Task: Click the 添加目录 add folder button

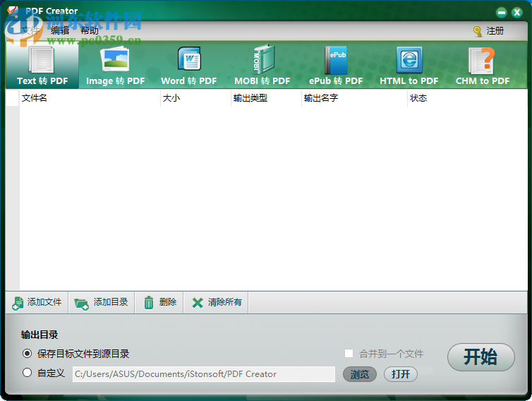Action: coord(101,302)
